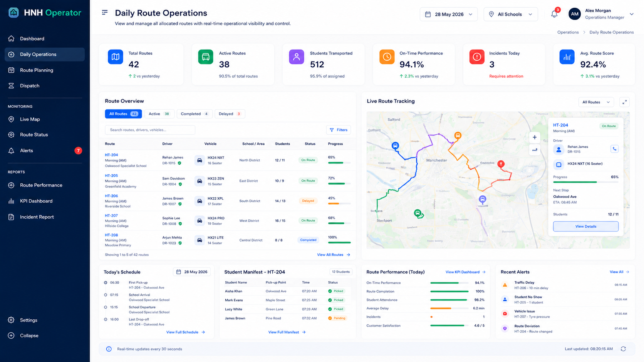Click 06:30 First Pick-up schedule marker
Viewport: 644px width, 362px height.
coord(106,282)
